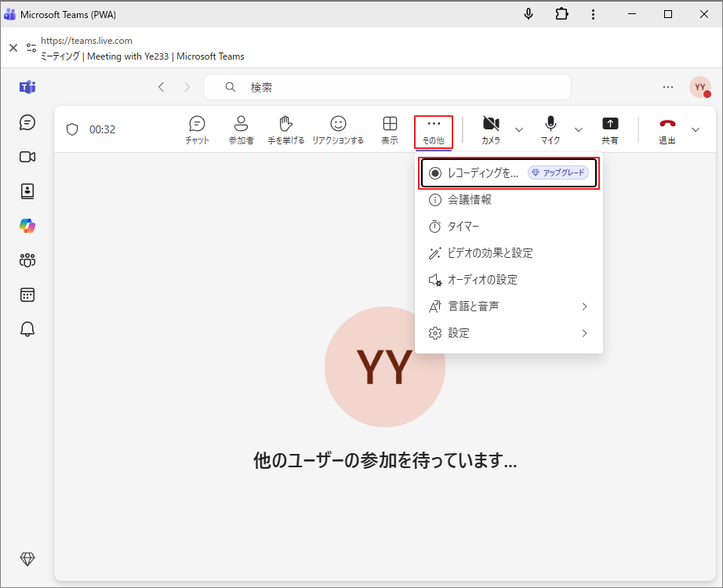Click the Teams logo icon

(27, 87)
